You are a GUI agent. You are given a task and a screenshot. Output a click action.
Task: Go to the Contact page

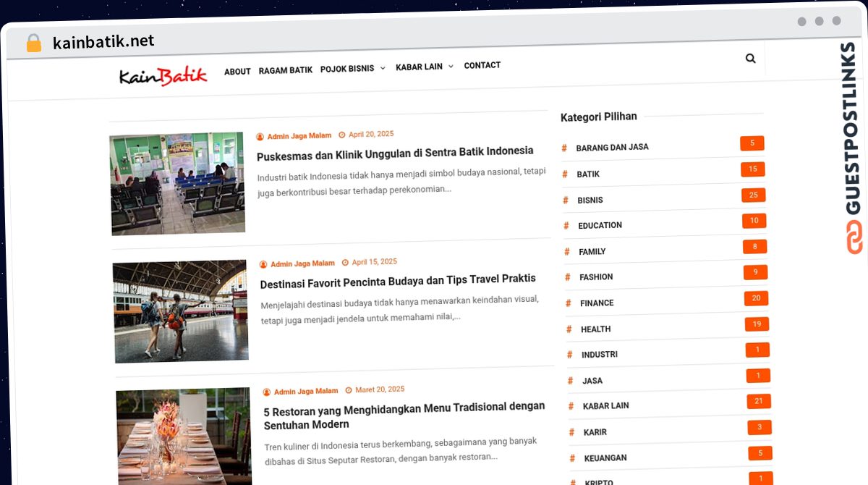click(482, 65)
